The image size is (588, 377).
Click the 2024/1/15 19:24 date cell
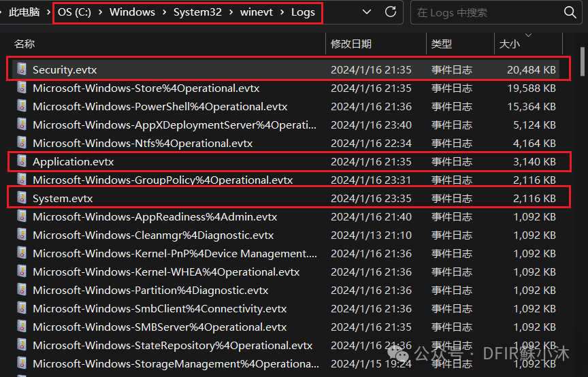(x=371, y=364)
